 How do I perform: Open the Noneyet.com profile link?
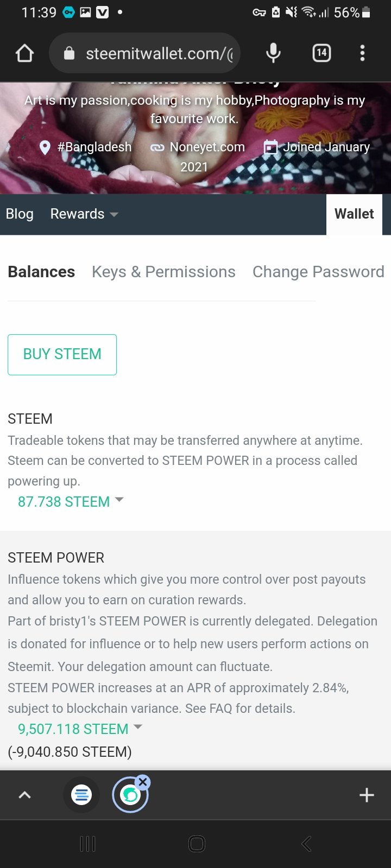click(x=206, y=147)
